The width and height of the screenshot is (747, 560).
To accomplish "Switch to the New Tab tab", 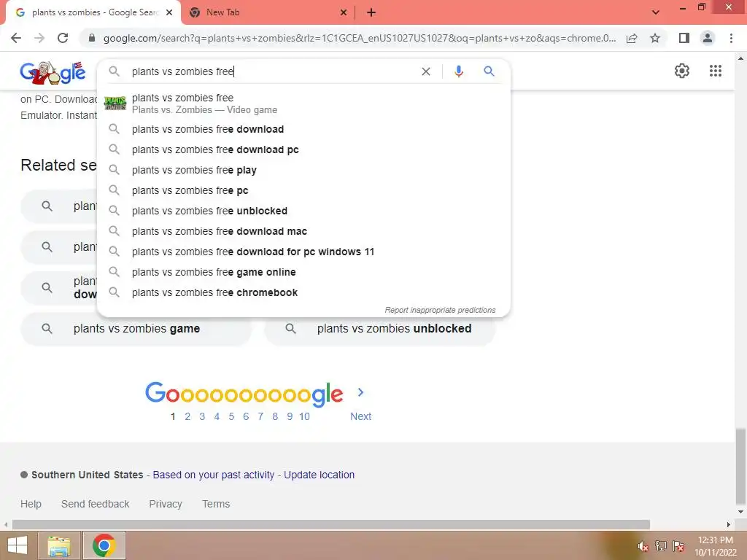I will pyautogui.click(x=268, y=13).
